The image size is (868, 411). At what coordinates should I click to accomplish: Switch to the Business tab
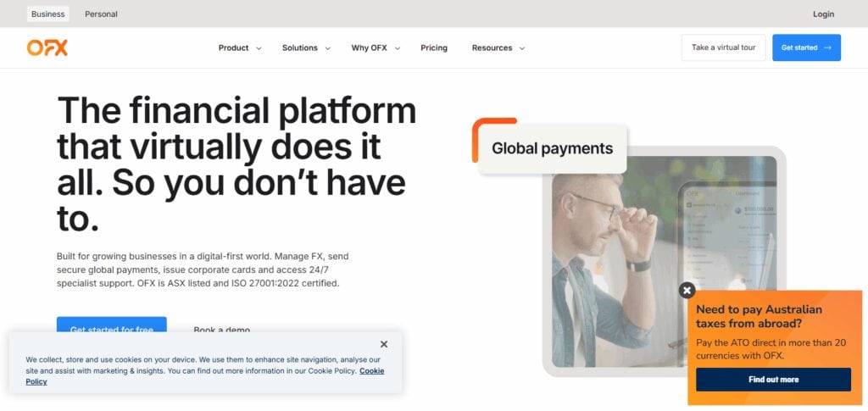click(x=47, y=14)
